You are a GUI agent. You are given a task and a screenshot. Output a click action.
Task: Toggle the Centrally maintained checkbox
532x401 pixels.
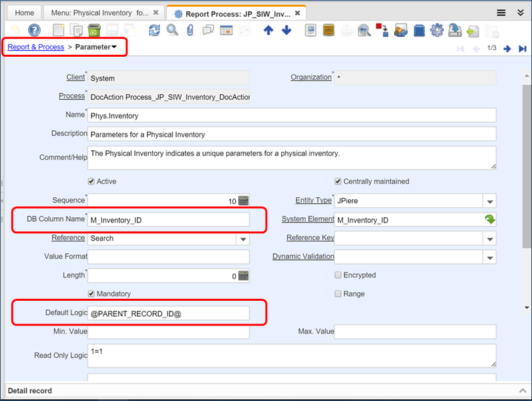coord(338,181)
